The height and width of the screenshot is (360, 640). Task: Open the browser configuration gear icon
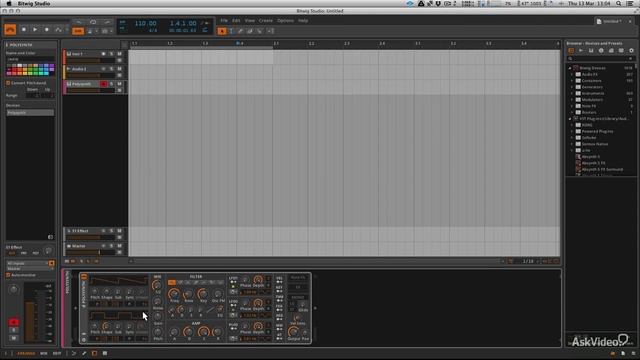coord(631,51)
